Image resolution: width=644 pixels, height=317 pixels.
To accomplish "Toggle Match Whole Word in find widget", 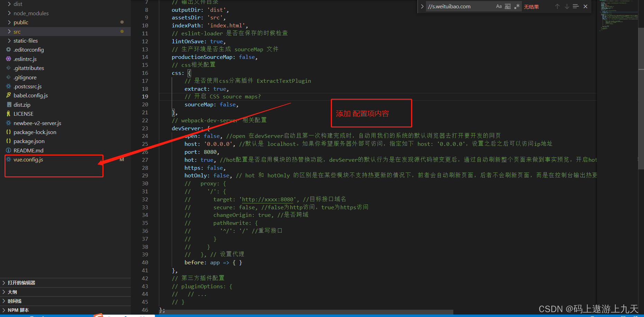I will click(508, 6).
